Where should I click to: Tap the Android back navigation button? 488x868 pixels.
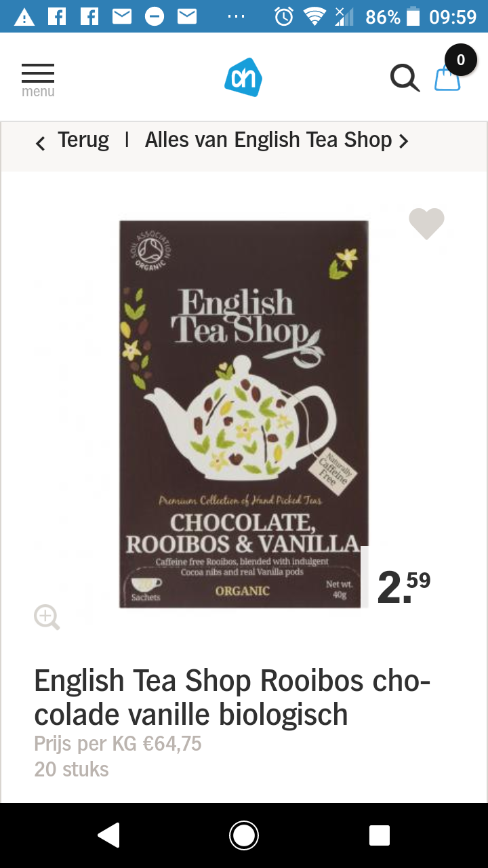point(109,835)
